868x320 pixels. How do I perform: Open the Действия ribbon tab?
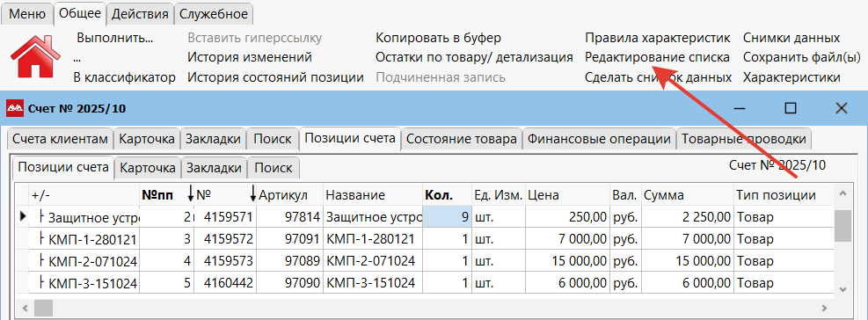[x=140, y=14]
